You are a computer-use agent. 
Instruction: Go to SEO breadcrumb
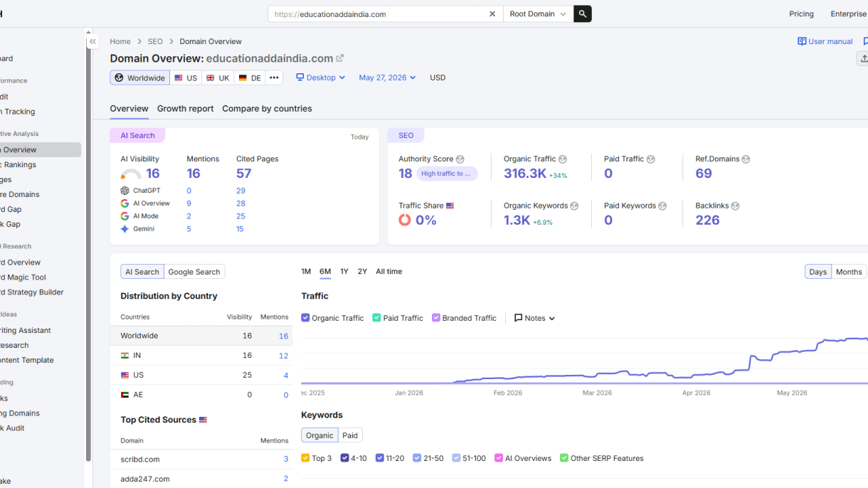[155, 41]
